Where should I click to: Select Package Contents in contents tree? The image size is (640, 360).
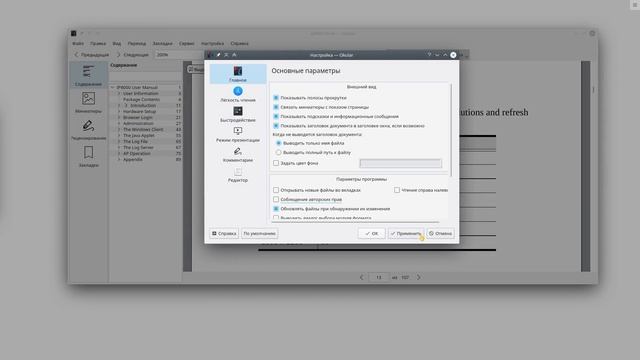point(141,100)
